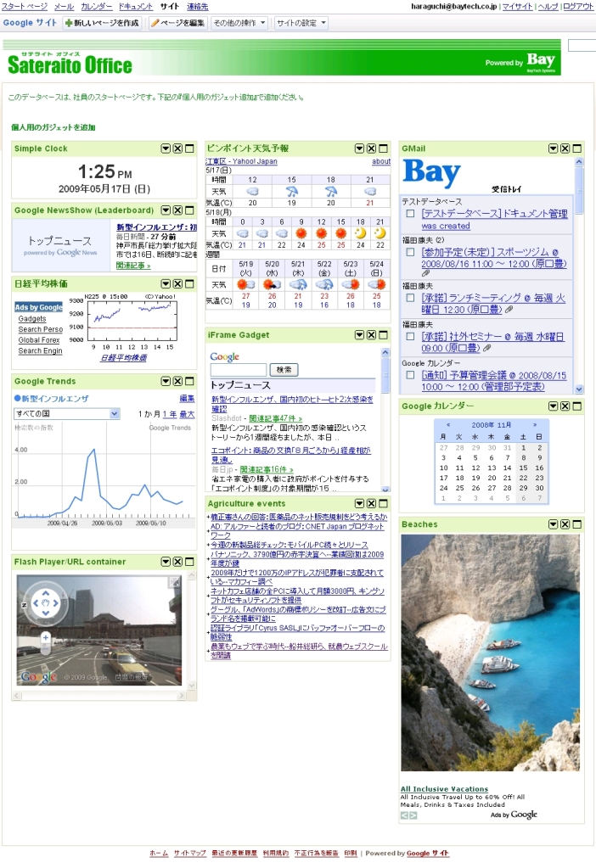Click 個人用のガジェットを追加 link
This screenshot has height=868, width=596.
point(53,127)
